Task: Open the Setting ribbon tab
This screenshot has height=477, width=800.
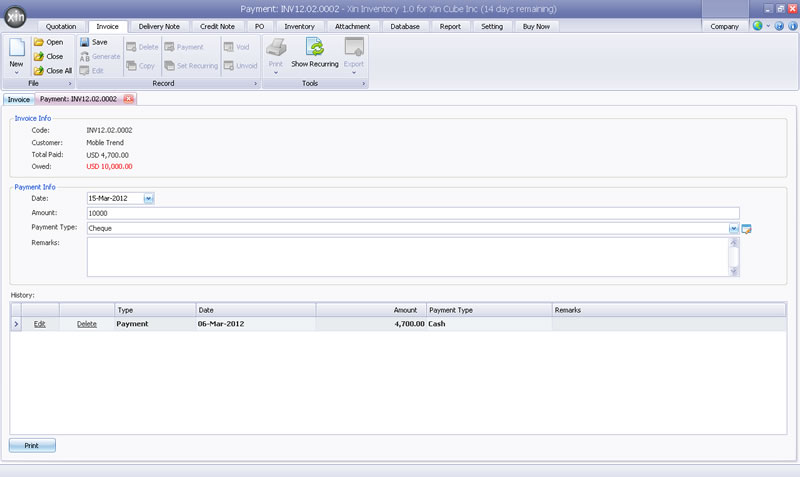Action: click(x=492, y=27)
